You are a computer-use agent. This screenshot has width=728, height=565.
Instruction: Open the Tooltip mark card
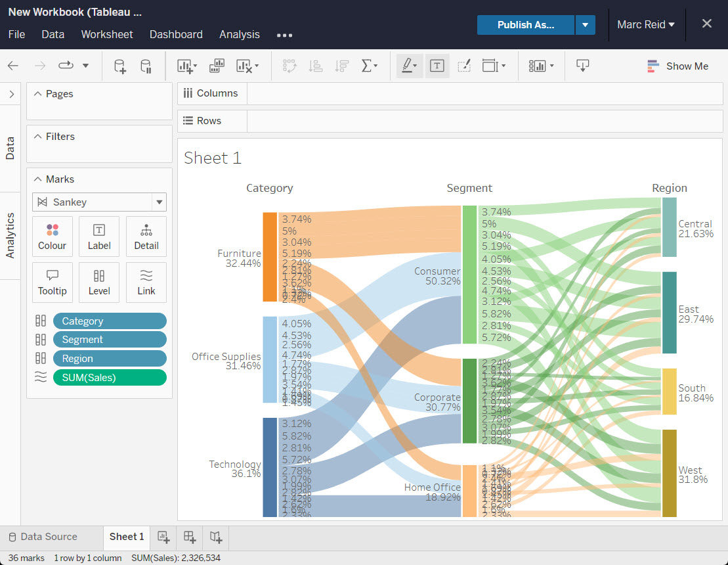(53, 282)
